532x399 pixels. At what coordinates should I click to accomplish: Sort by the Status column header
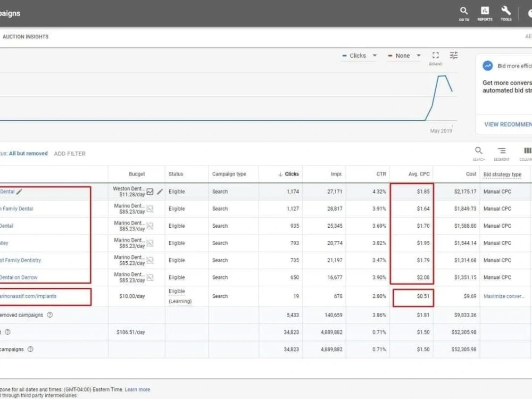(176, 174)
